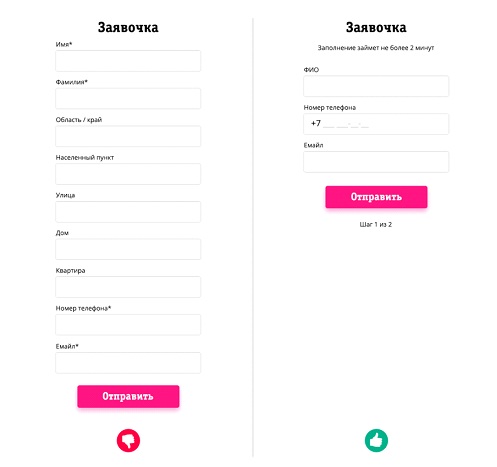Image resolution: width=497 pixels, height=467 pixels.
Task: Click the Шаг 1 из 2 step indicator
Action: pos(376,224)
